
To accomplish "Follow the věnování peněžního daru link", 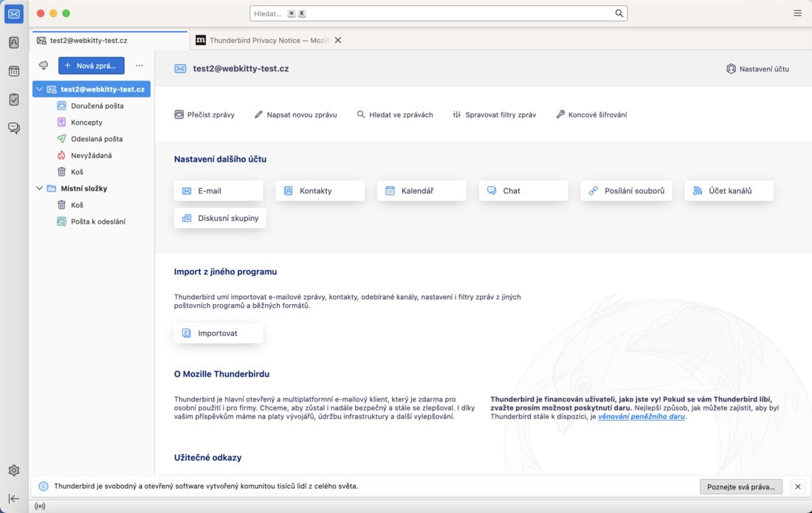I will [x=641, y=416].
